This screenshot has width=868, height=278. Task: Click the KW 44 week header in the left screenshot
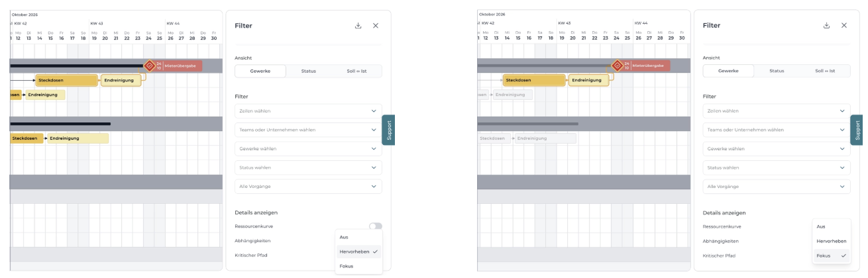coord(172,23)
